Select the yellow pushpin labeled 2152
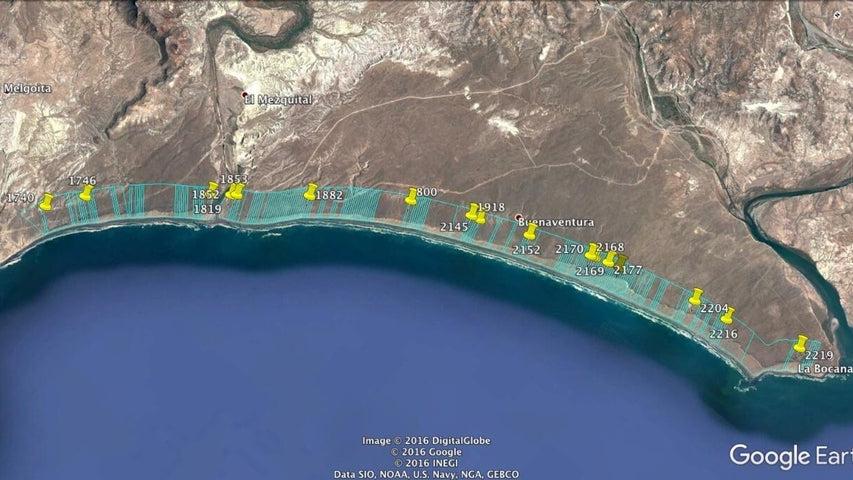853x480 pixels. pyautogui.click(x=530, y=232)
